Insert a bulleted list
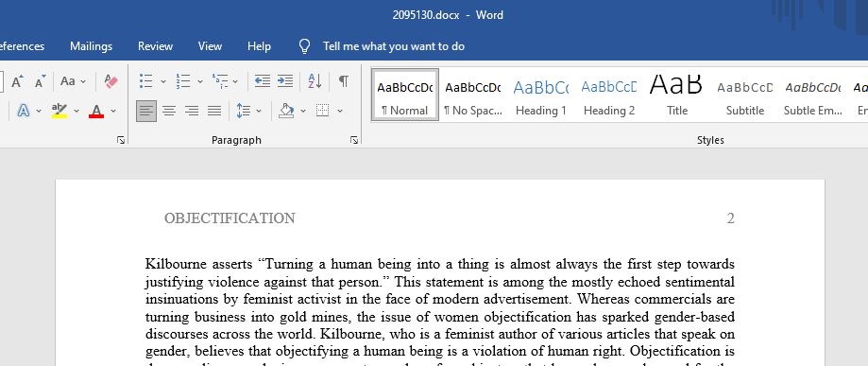The height and width of the screenshot is (366, 868). tap(146, 81)
